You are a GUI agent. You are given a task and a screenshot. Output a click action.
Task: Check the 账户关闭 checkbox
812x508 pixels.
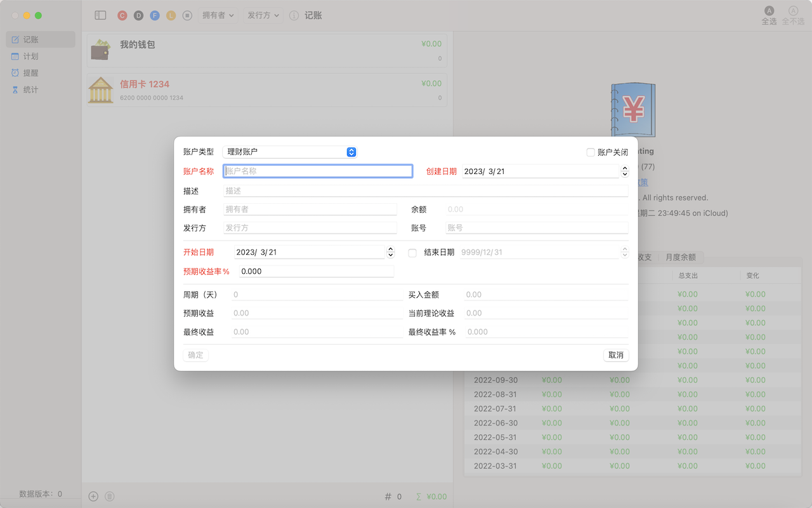pyautogui.click(x=591, y=152)
